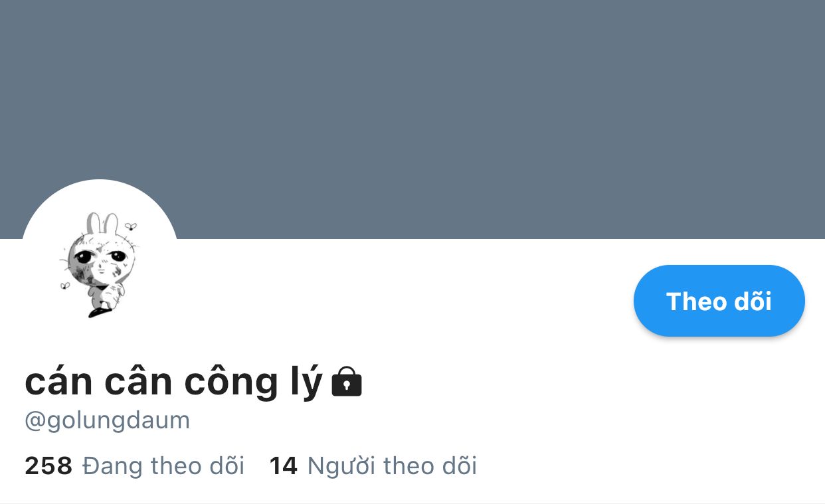Image resolution: width=825 pixels, height=504 pixels.
Task: Click the padlock protected-account icon
Action: point(347,381)
